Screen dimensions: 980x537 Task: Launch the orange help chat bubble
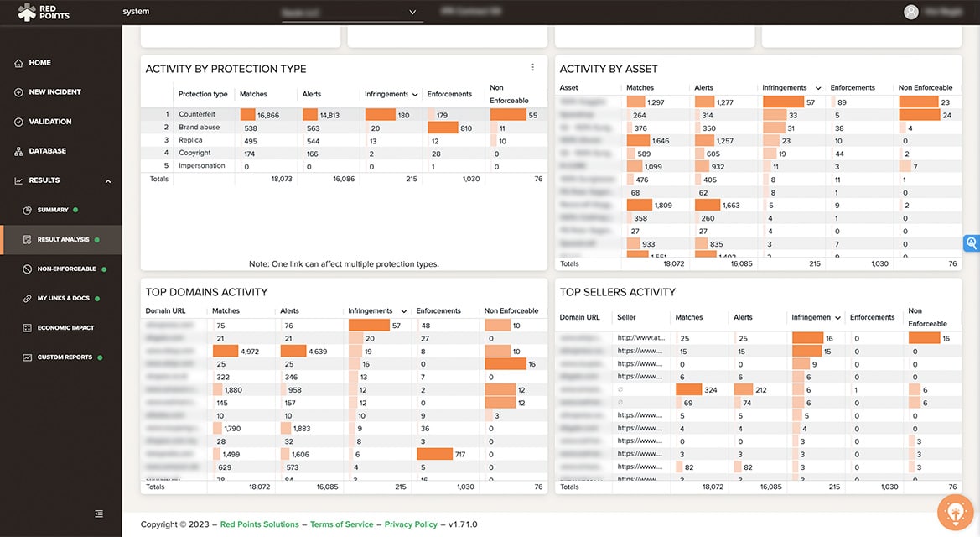pos(955,512)
